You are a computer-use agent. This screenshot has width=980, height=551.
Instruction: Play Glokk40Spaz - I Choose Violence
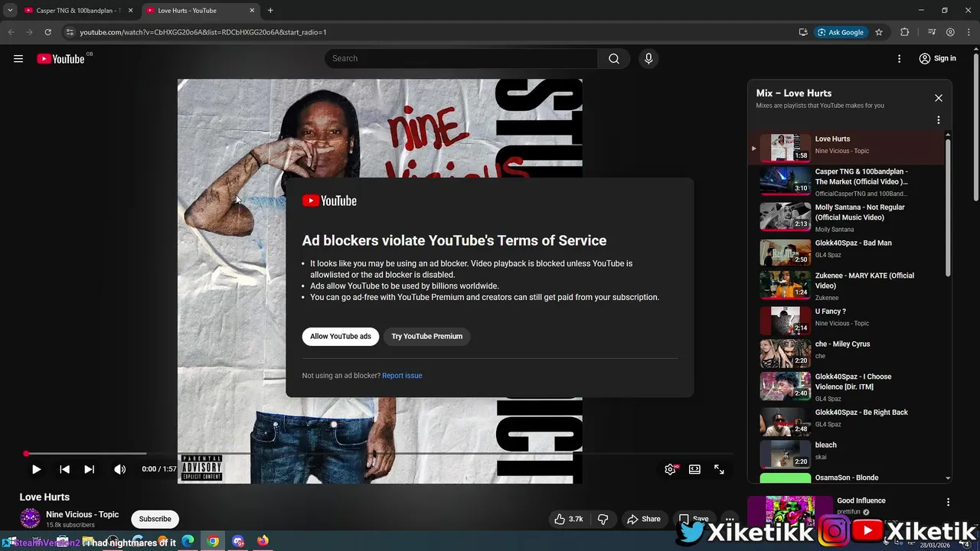pyautogui.click(x=847, y=387)
